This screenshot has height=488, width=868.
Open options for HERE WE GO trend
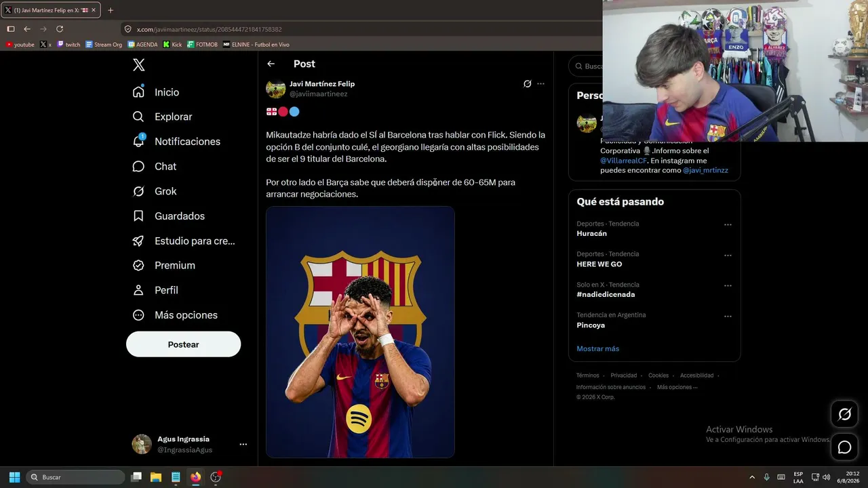pos(728,255)
